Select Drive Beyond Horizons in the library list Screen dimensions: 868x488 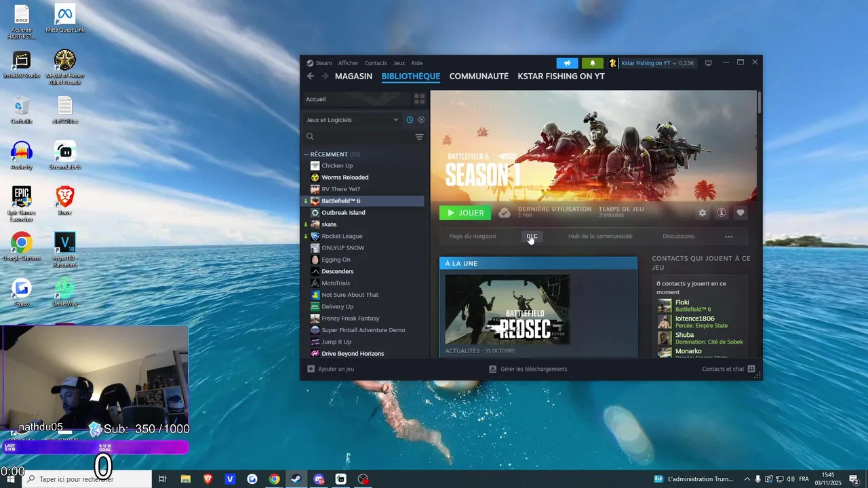[x=363, y=354]
